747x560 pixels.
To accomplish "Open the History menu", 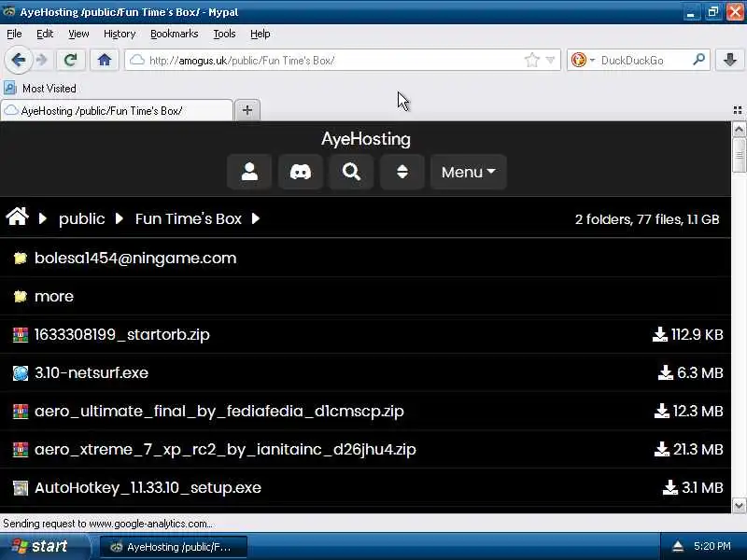I will click(120, 34).
